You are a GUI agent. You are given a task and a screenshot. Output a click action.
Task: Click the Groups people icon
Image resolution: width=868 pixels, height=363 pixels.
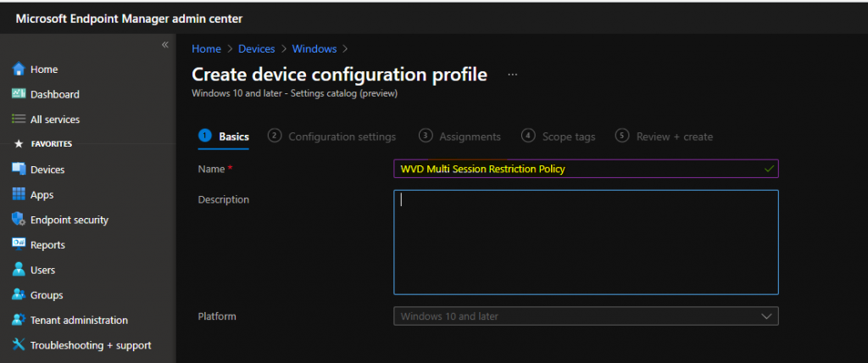tap(19, 295)
